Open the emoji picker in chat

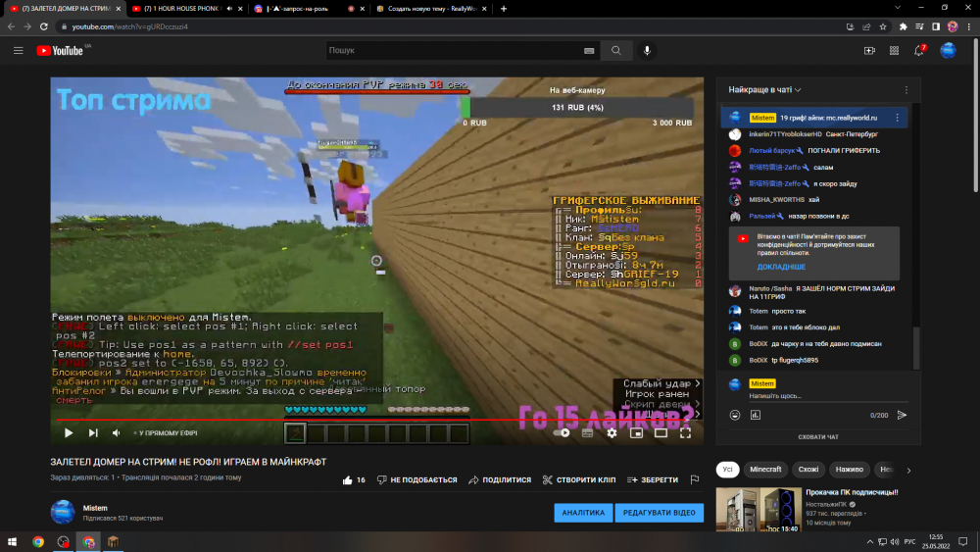pyautogui.click(x=735, y=415)
